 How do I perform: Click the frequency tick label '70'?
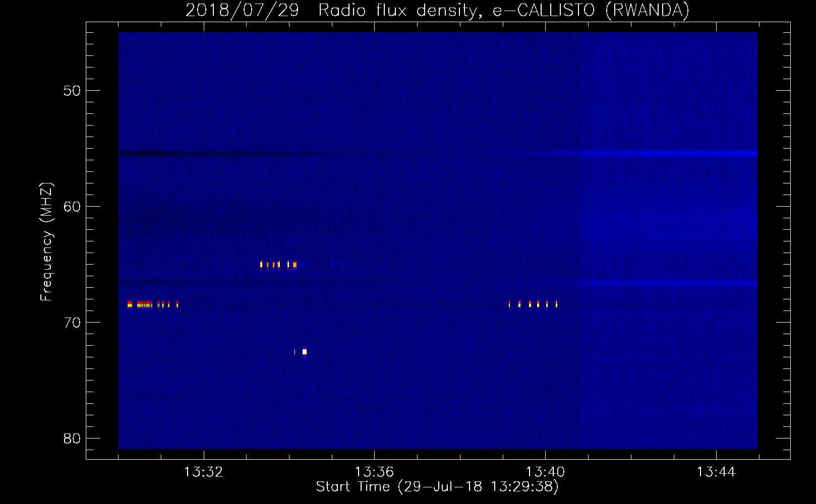pyautogui.click(x=72, y=323)
